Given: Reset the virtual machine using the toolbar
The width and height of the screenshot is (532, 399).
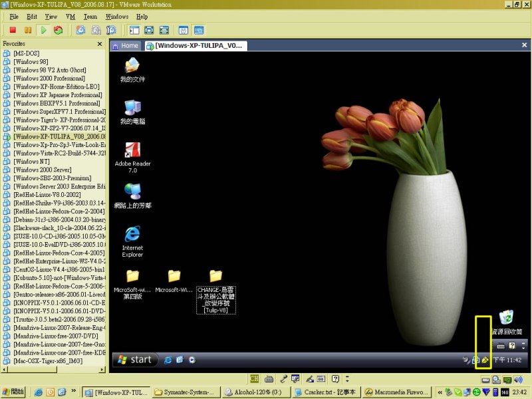Looking at the screenshot, I should point(59,30).
